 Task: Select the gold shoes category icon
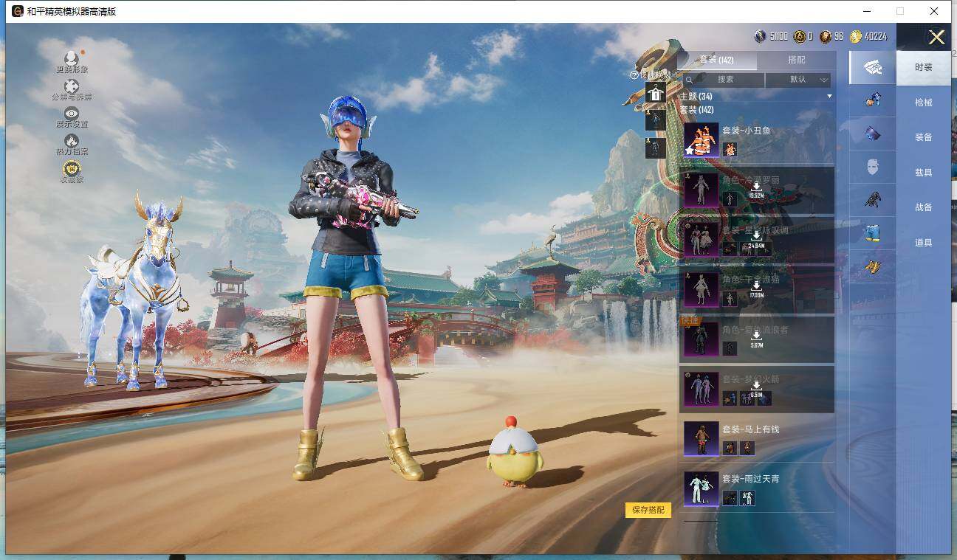pos(873,266)
